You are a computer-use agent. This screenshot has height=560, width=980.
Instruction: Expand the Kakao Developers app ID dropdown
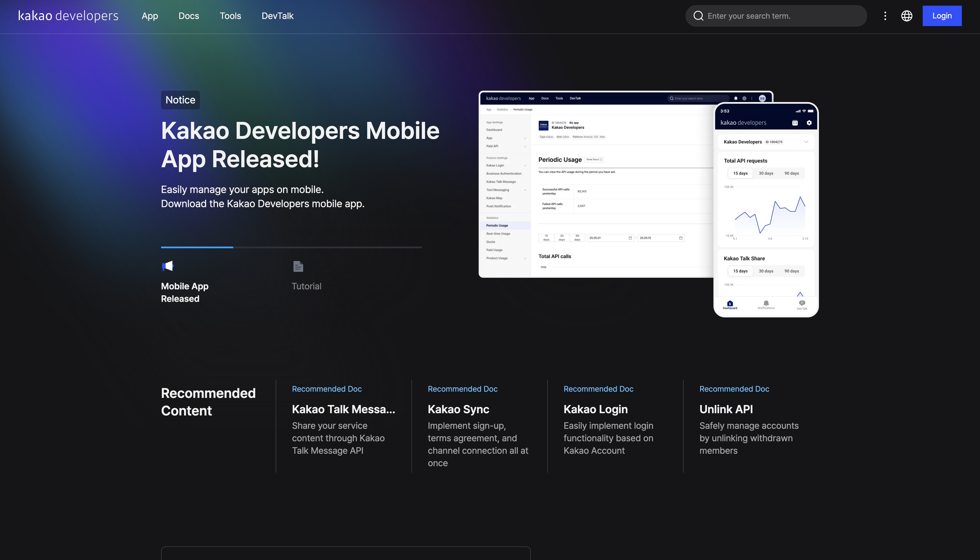click(x=806, y=141)
